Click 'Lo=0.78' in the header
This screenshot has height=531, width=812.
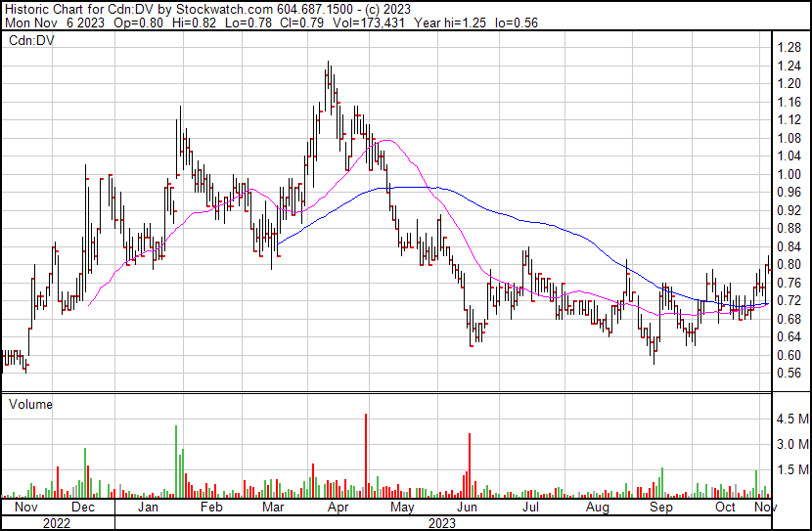click(248, 22)
